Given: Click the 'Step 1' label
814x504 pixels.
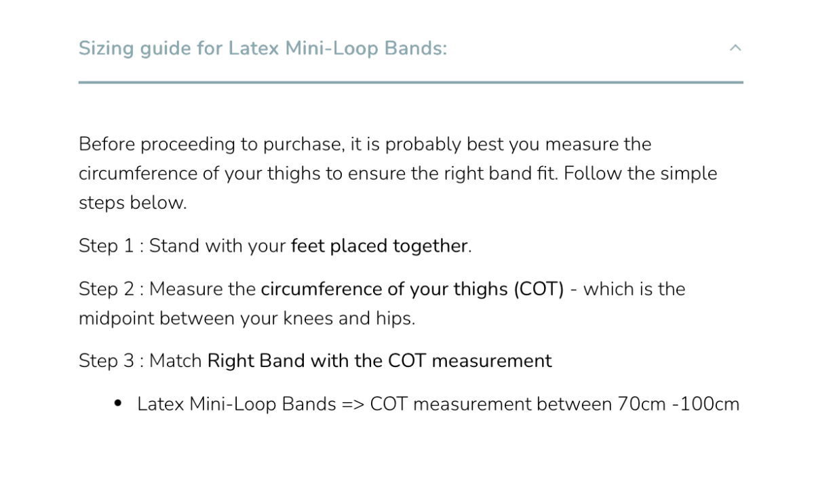Looking at the screenshot, I should tap(106, 246).
